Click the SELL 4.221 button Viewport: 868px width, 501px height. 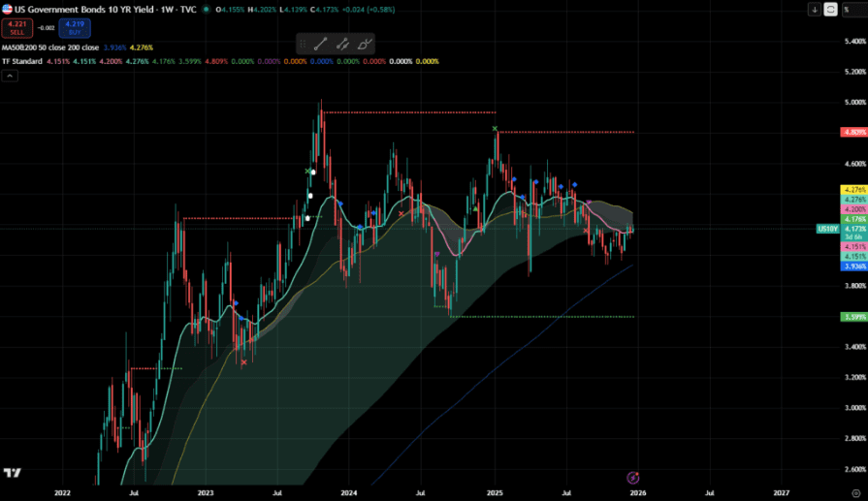(18, 28)
